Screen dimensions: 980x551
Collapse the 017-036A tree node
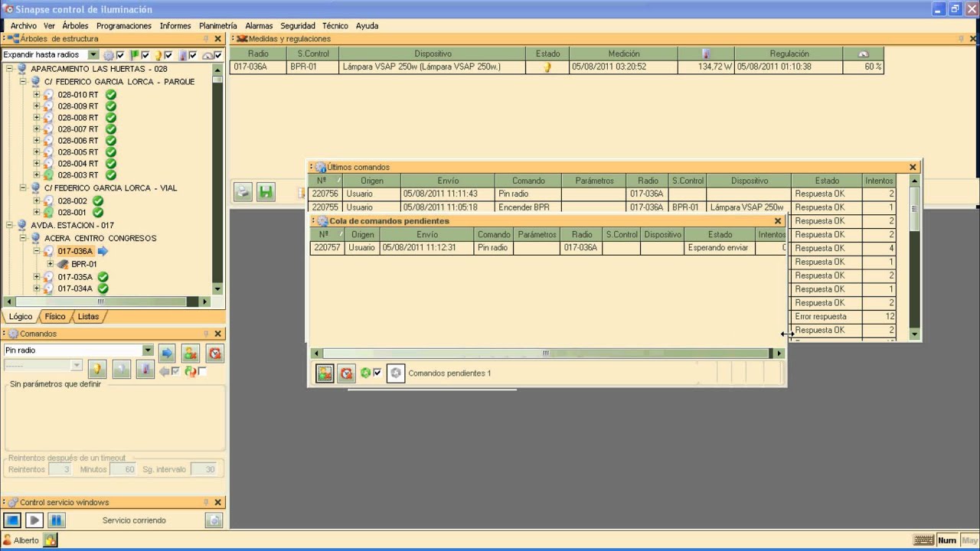tap(37, 251)
